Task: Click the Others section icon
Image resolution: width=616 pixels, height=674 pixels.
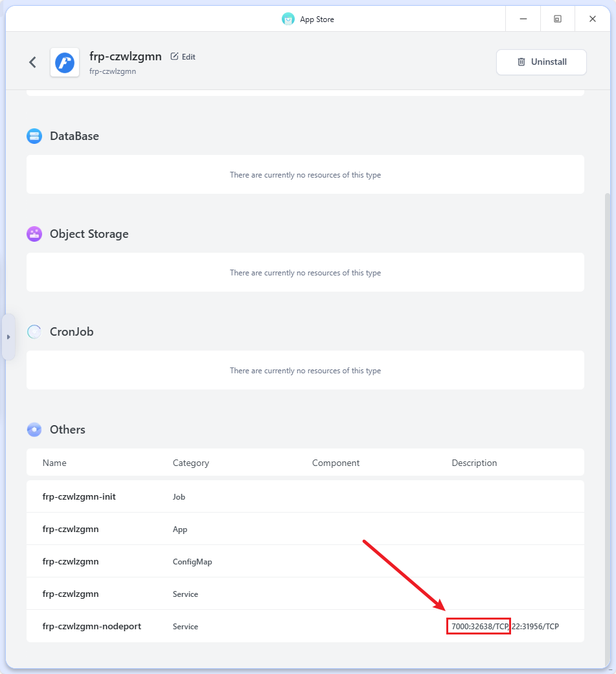Action: pos(34,430)
